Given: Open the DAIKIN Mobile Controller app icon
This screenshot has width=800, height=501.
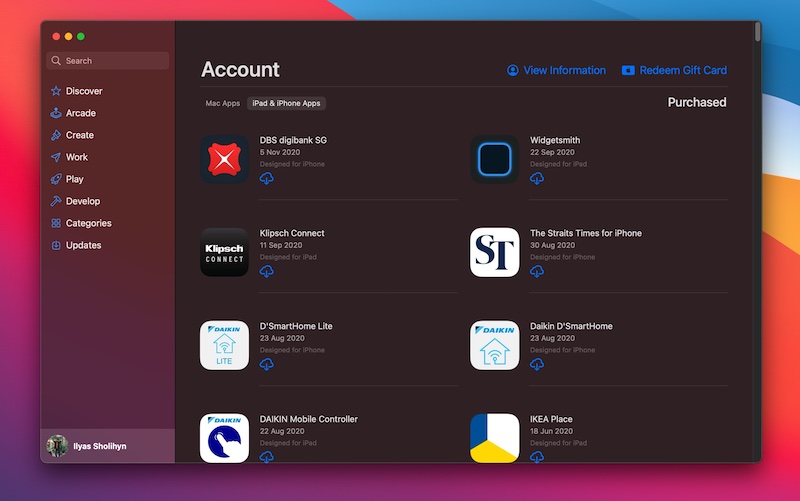Looking at the screenshot, I should [x=224, y=438].
